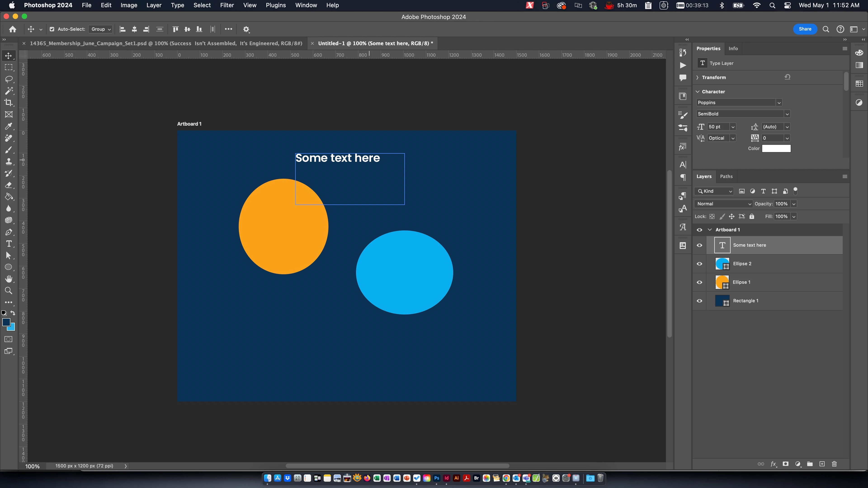Click the white text Color swatch
Image resolution: width=868 pixels, height=488 pixels.
pos(776,148)
